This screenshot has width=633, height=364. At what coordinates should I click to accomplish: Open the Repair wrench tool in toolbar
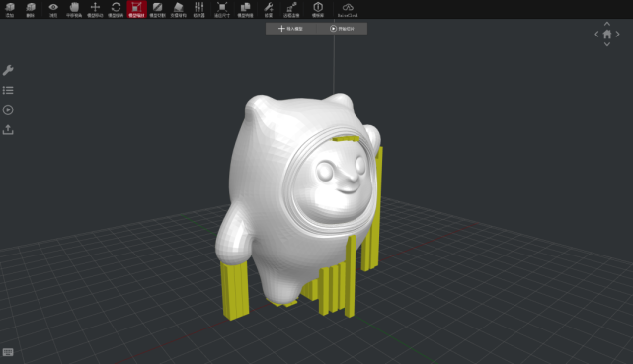pos(268,9)
